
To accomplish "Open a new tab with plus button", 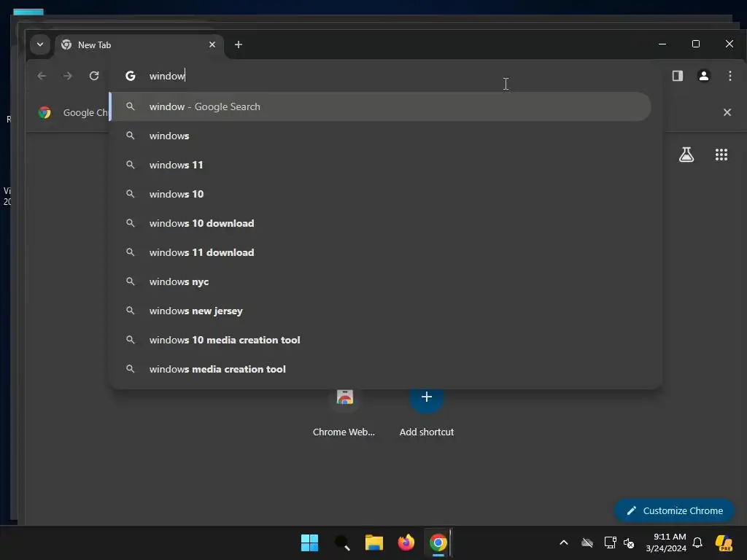I will pyautogui.click(x=239, y=44).
